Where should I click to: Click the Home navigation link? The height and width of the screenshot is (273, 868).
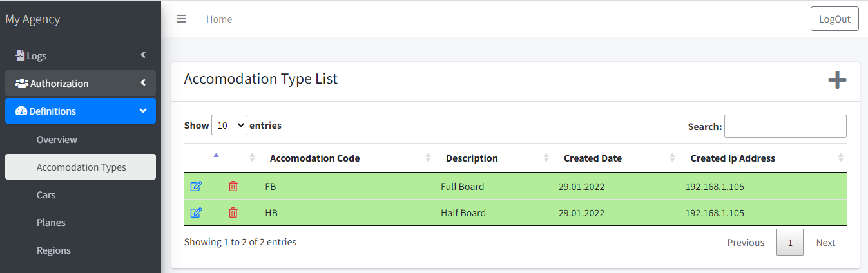pos(219,19)
